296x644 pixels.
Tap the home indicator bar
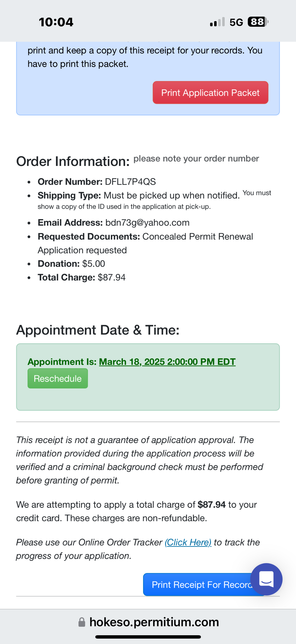pyautogui.click(x=148, y=637)
